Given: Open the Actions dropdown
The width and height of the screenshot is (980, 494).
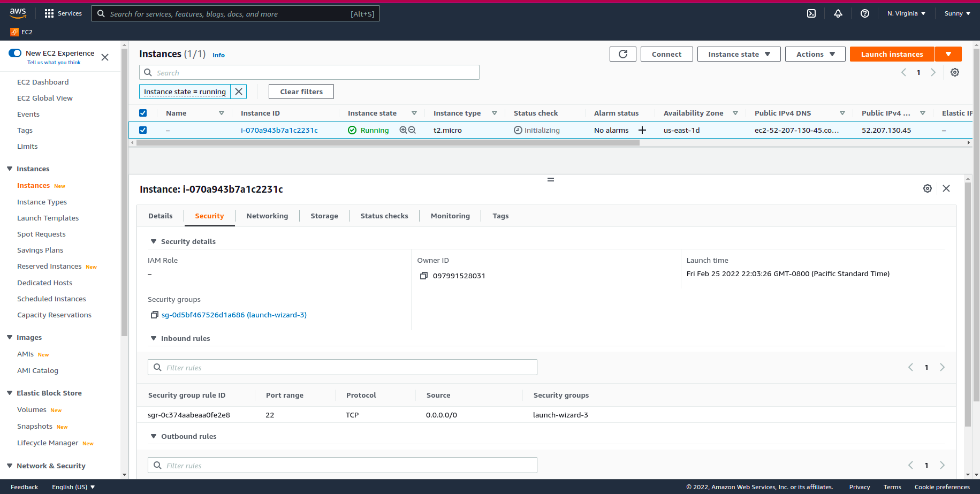Looking at the screenshot, I should 815,54.
